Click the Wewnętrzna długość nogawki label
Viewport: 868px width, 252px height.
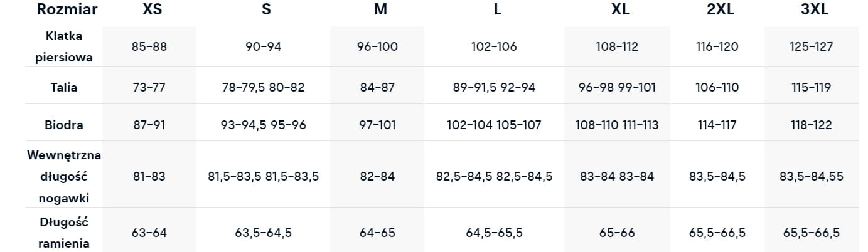click(63, 176)
